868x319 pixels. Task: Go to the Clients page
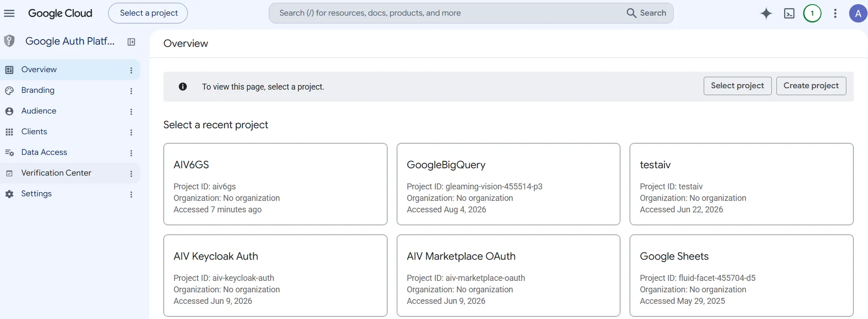tap(70, 132)
